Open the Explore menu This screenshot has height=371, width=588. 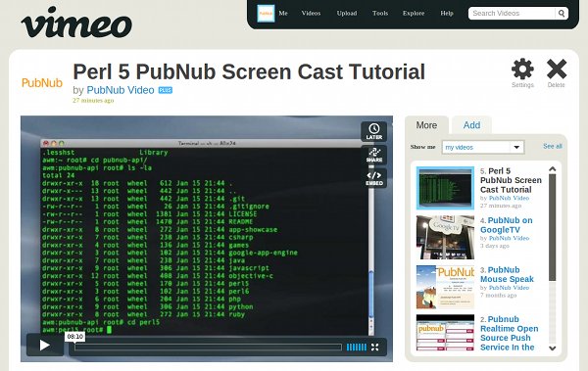point(414,13)
